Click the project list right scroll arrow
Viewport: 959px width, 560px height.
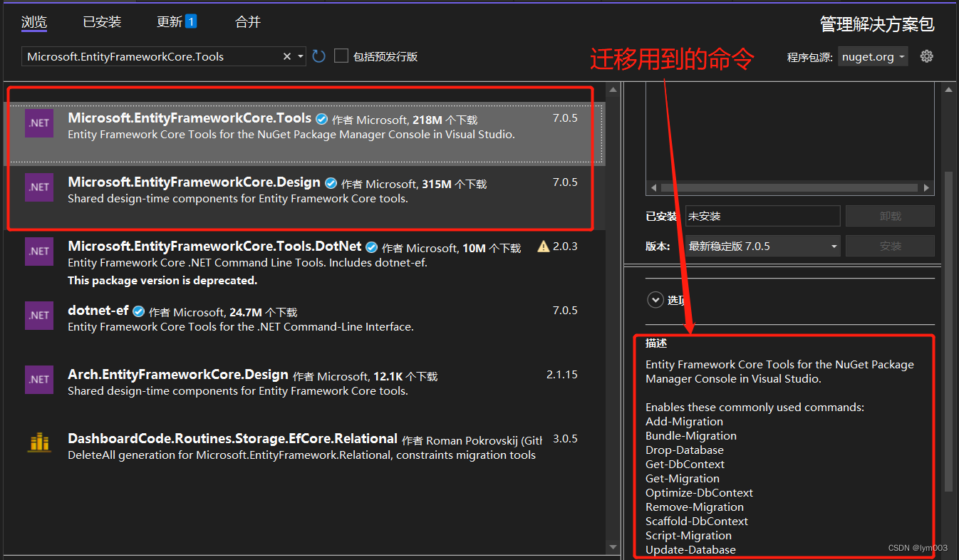926,188
